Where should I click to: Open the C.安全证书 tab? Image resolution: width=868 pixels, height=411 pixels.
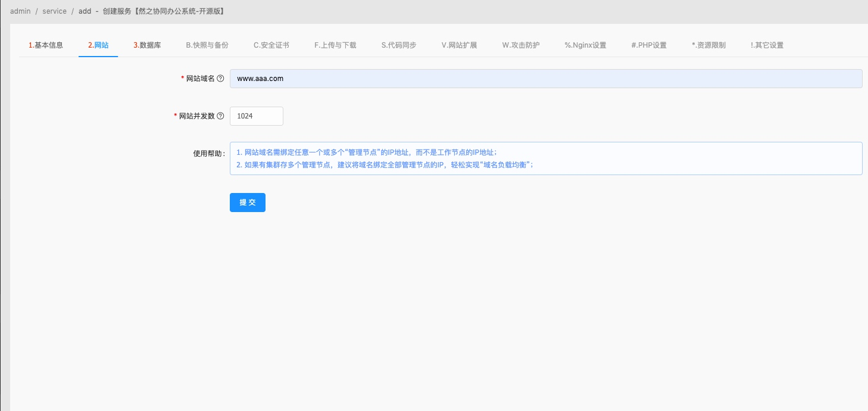(x=271, y=45)
